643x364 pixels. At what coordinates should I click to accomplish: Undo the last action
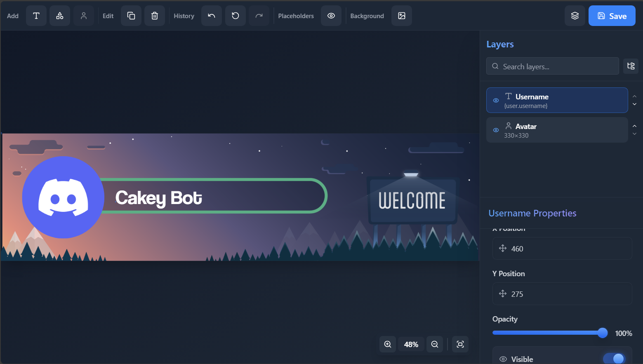[212, 16]
